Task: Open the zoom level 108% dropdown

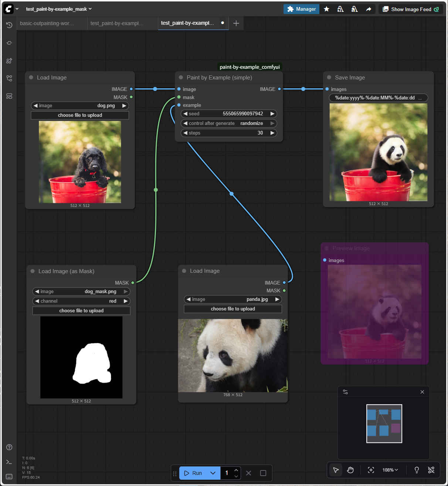Action: tap(390, 470)
